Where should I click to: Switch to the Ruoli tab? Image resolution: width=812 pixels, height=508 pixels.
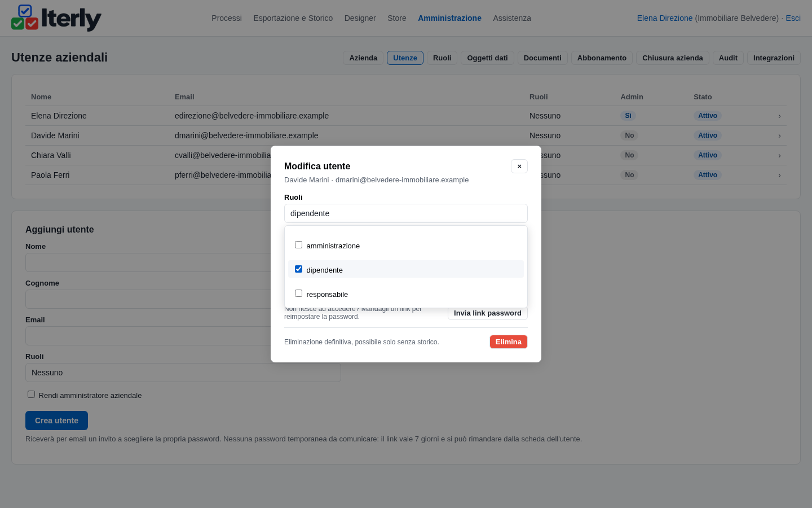point(442,58)
